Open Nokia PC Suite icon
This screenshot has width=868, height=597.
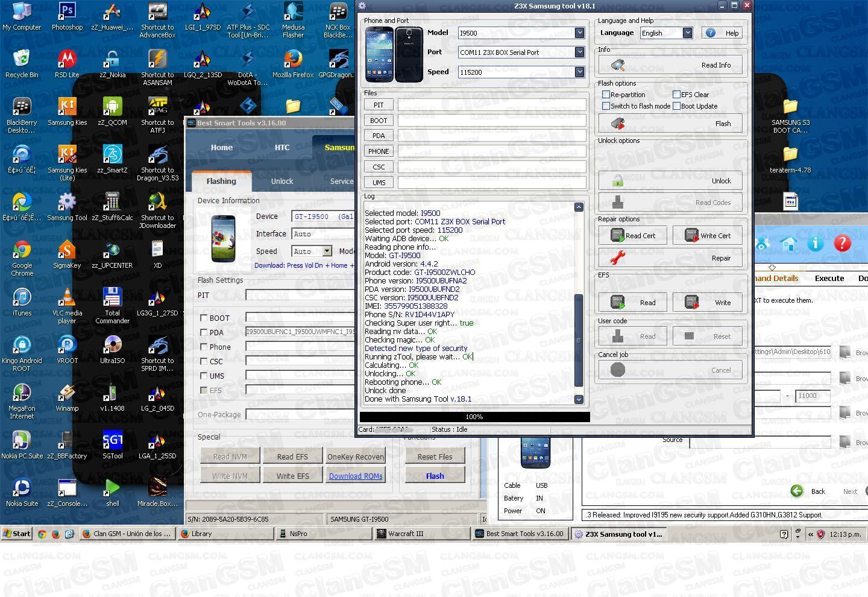coord(22,445)
